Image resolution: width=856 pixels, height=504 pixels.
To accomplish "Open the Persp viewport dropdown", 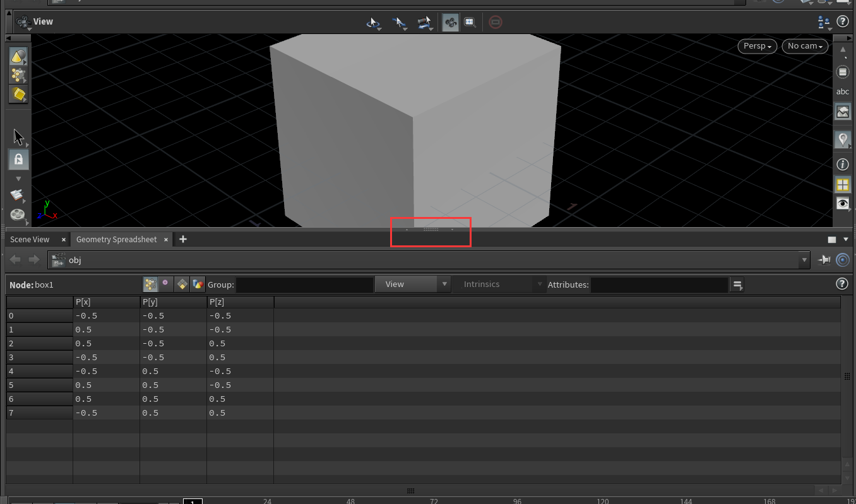I will coord(756,45).
